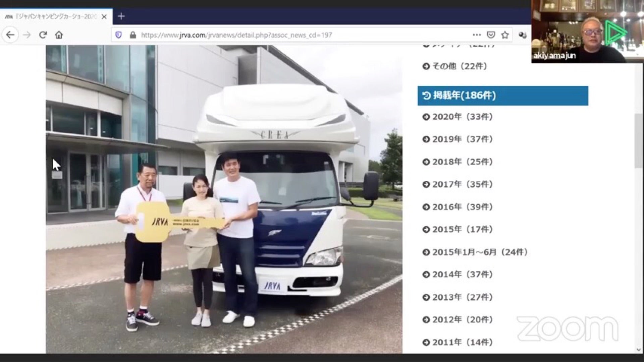
Task: Open the 2017年（35件） archive link
Action: (x=458, y=184)
